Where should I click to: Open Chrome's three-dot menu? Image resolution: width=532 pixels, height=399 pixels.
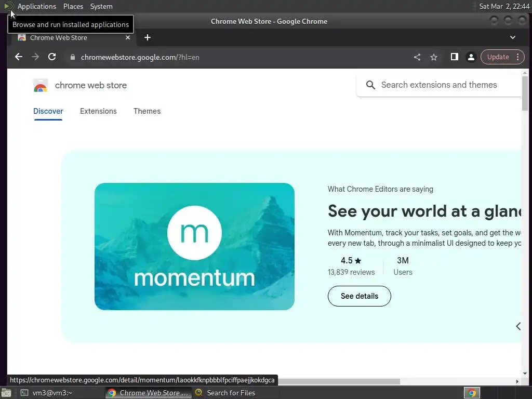(x=518, y=57)
